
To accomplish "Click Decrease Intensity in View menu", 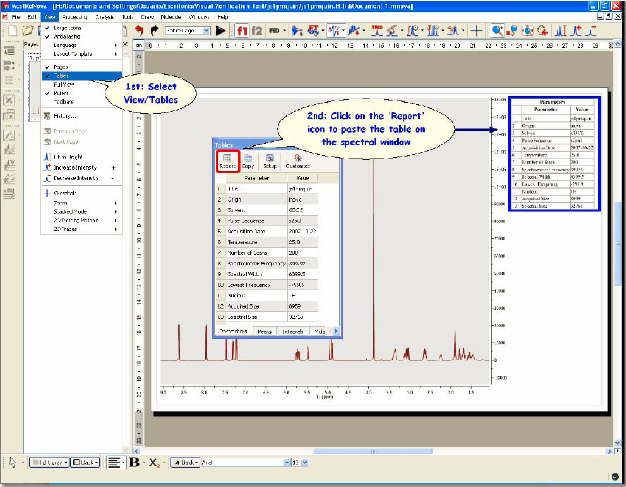I will (x=81, y=178).
